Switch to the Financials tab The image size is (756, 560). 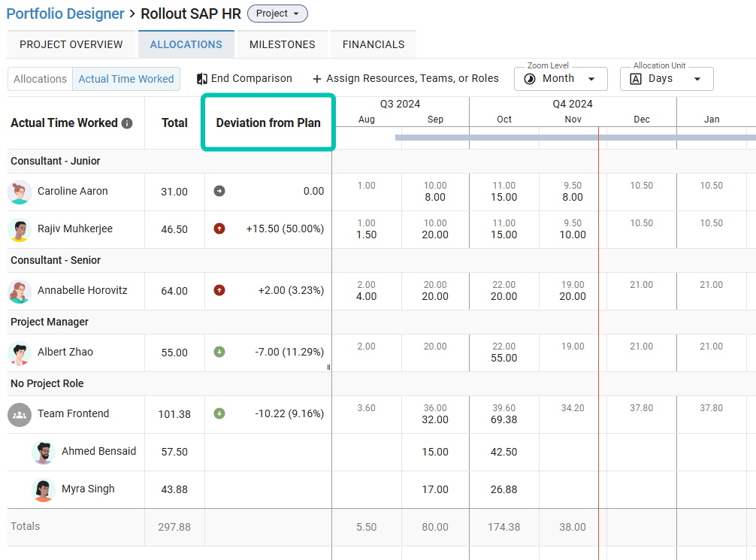(x=373, y=44)
